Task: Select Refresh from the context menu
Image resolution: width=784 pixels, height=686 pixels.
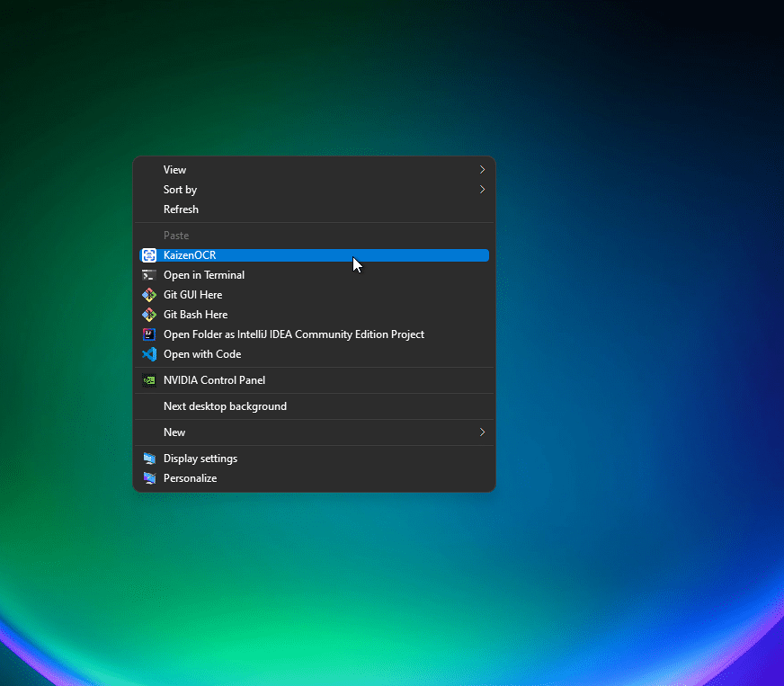Action: [x=181, y=209]
